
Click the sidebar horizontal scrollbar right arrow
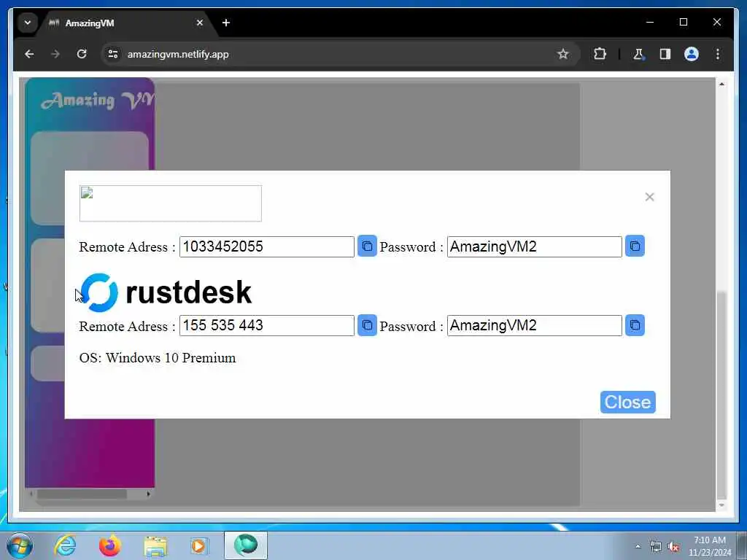pyautogui.click(x=149, y=494)
